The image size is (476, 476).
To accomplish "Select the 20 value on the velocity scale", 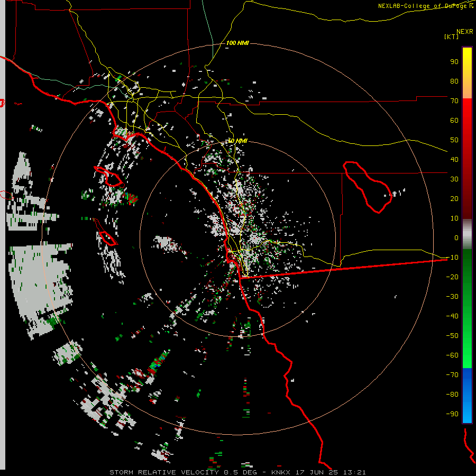I will 454,199.
